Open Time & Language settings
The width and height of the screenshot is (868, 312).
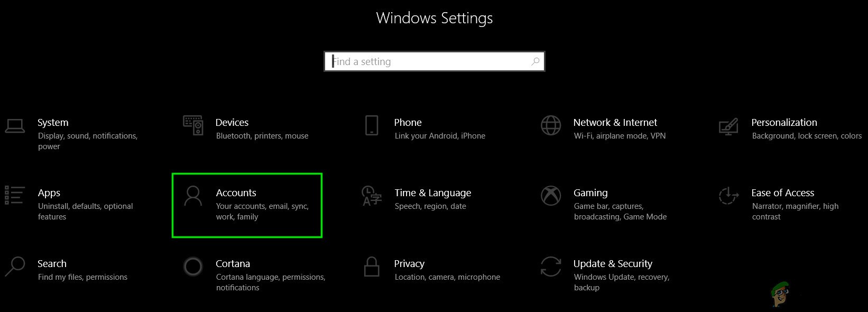[x=432, y=193]
